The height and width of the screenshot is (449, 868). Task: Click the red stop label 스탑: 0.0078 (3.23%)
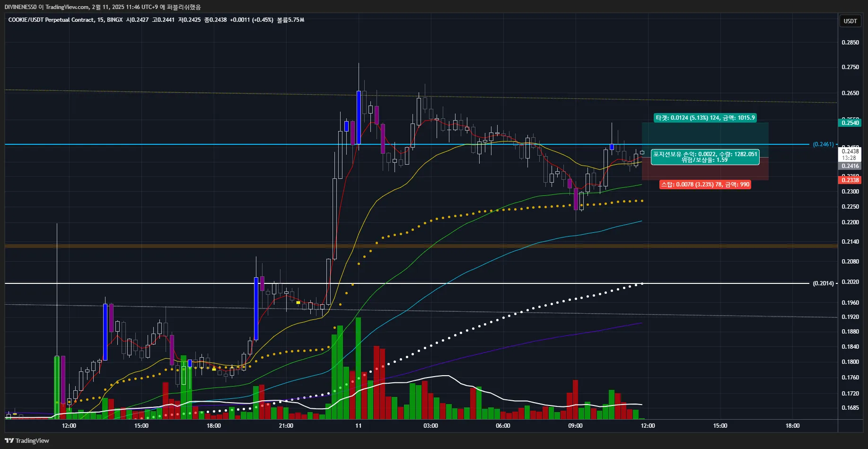pyautogui.click(x=705, y=185)
